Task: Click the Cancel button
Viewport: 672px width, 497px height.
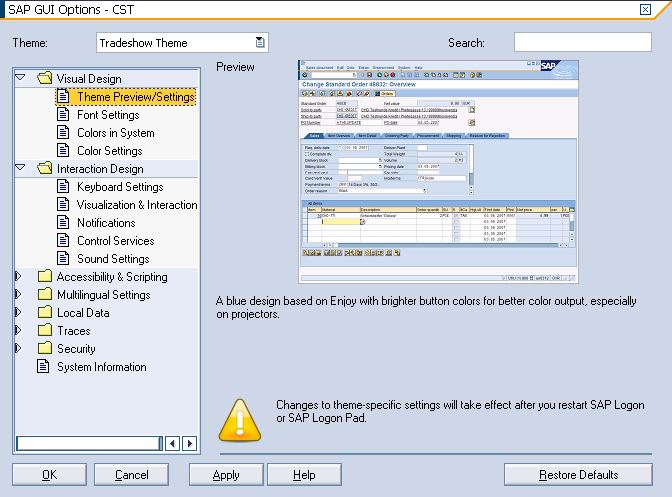Action: pyautogui.click(x=131, y=475)
